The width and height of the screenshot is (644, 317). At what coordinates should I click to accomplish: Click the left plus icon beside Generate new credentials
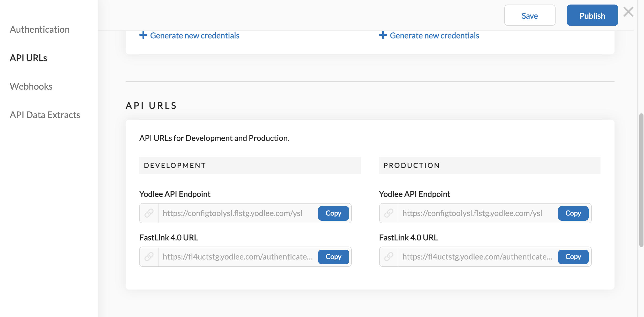(143, 35)
